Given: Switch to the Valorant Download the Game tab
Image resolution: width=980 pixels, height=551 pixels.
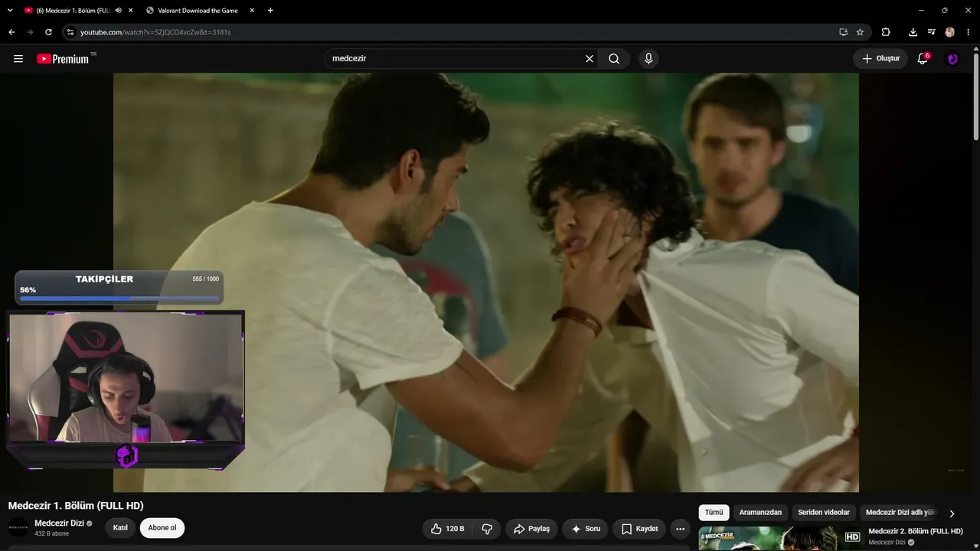Looking at the screenshot, I should point(198,11).
